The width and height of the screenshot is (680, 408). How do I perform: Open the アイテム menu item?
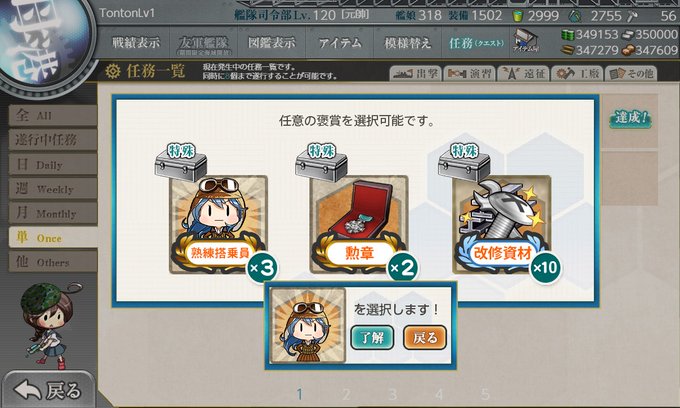pyautogui.click(x=340, y=42)
